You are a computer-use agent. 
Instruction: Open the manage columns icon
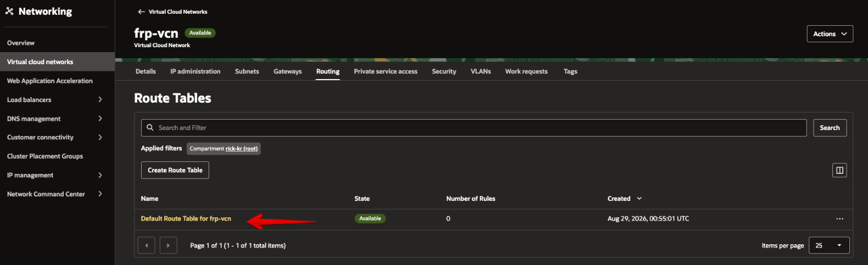(x=839, y=170)
